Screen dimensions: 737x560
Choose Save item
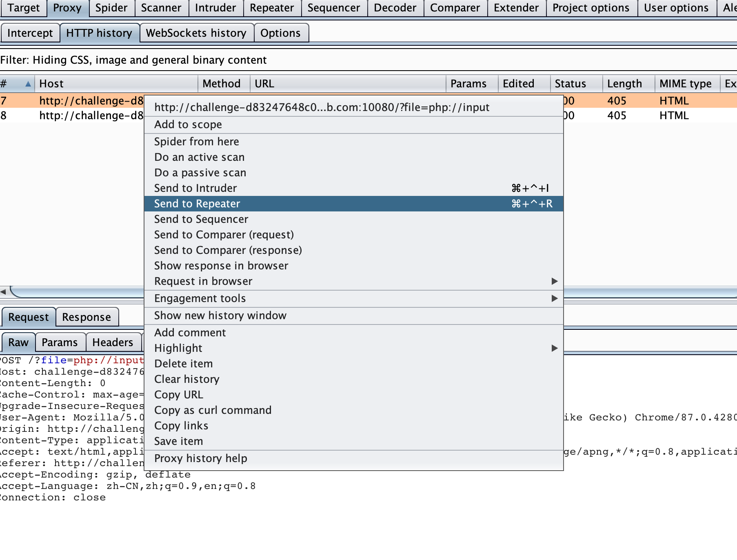(354, 441)
